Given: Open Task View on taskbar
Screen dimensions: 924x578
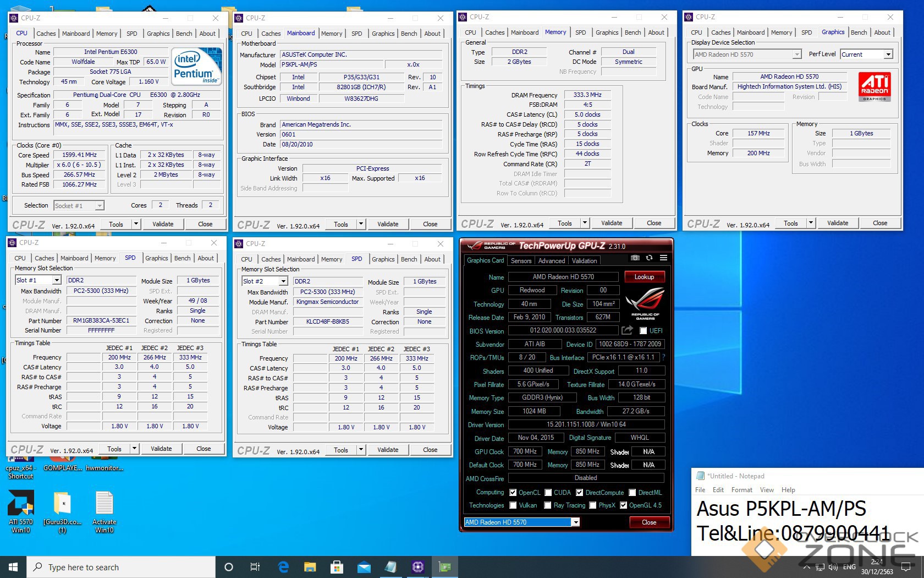Looking at the screenshot, I should click(255, 567).
